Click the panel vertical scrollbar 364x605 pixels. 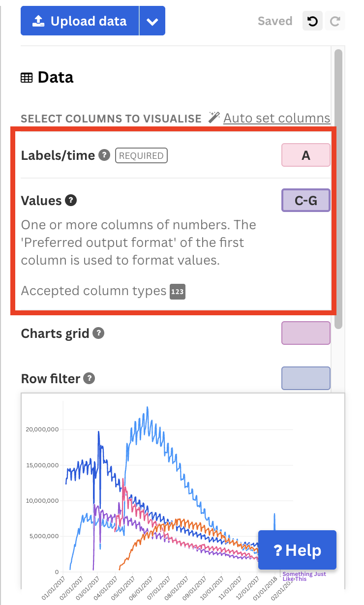pos(338,187)
